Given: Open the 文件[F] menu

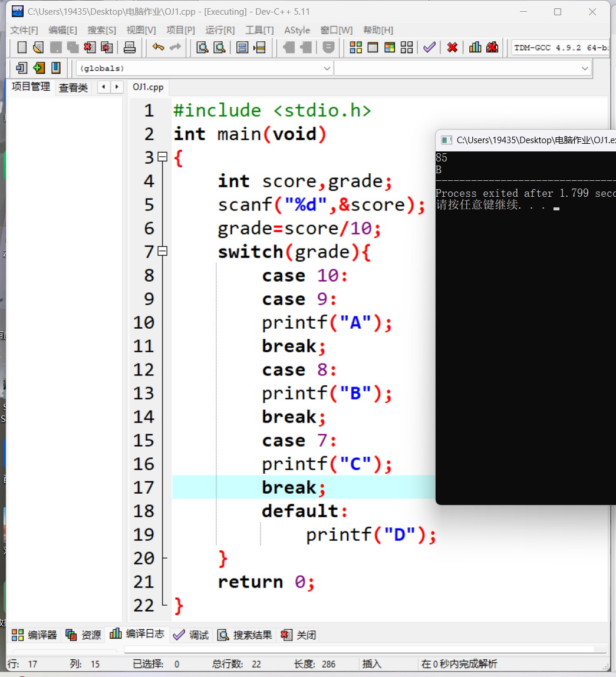Looking at the screenshot, I should 24,30.
